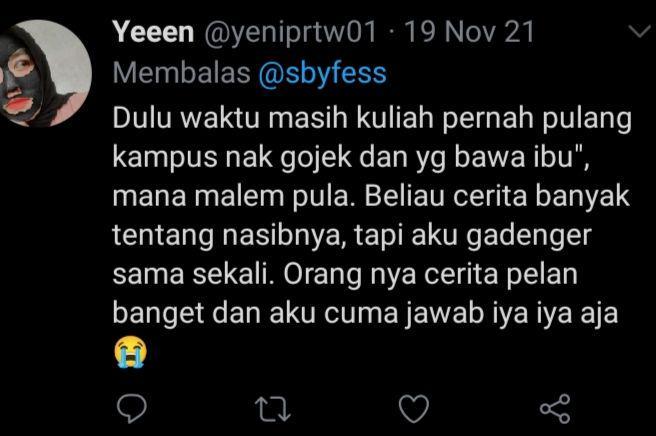Open the share icon under the tweet

click(555, 408)
